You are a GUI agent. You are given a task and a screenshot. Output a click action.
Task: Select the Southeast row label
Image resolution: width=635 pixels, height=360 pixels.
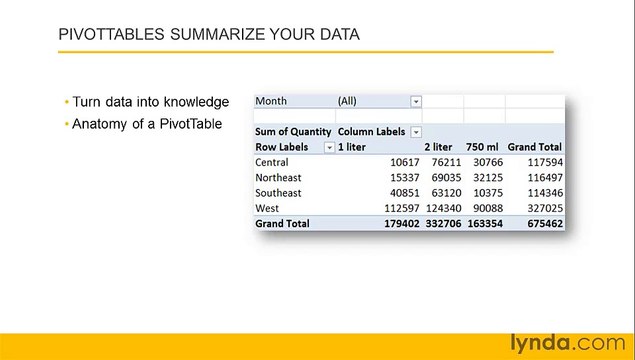click(x=278, y=193)
